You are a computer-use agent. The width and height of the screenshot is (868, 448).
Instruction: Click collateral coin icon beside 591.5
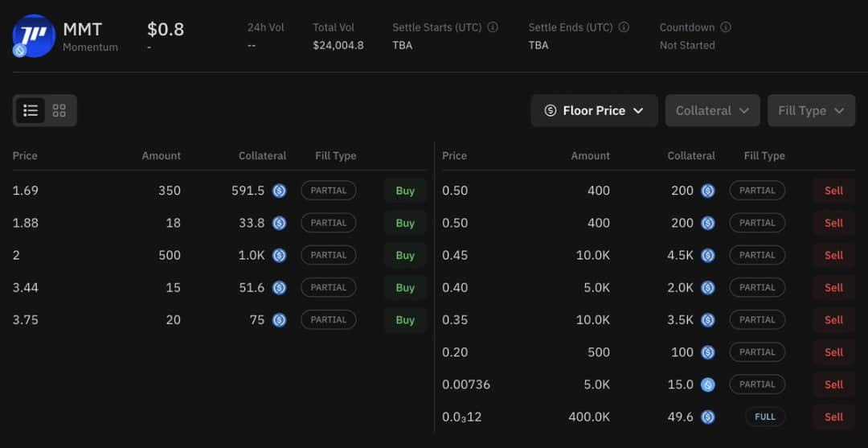pyautogui.click(x=279, y=191)
